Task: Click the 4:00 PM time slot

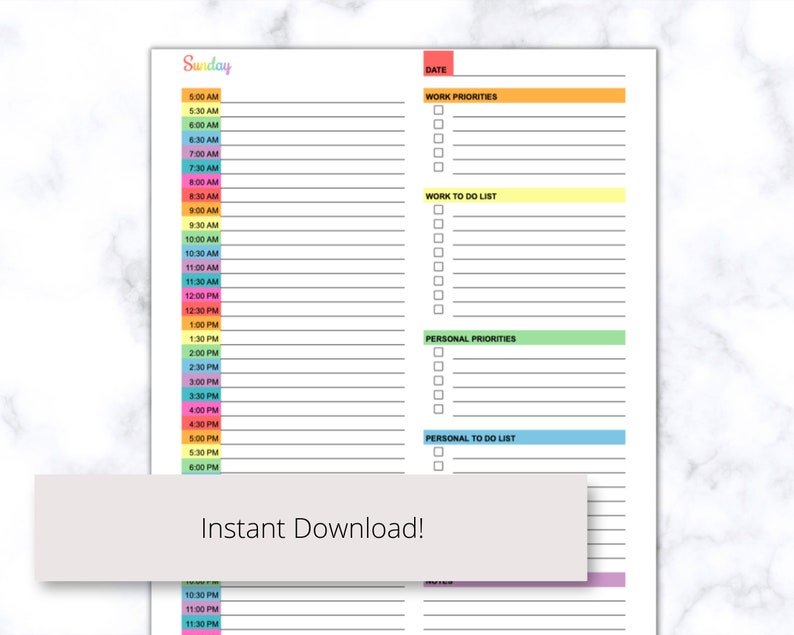Action: point(202,410)
